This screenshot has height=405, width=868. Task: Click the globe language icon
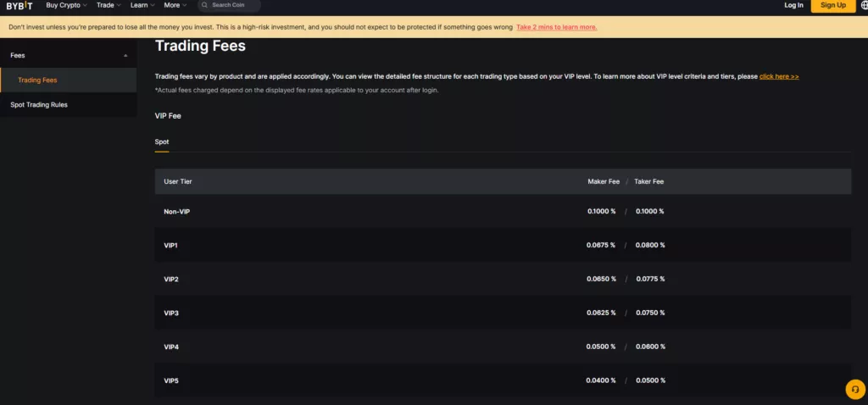pyautogui.click(x=864, y=5)
